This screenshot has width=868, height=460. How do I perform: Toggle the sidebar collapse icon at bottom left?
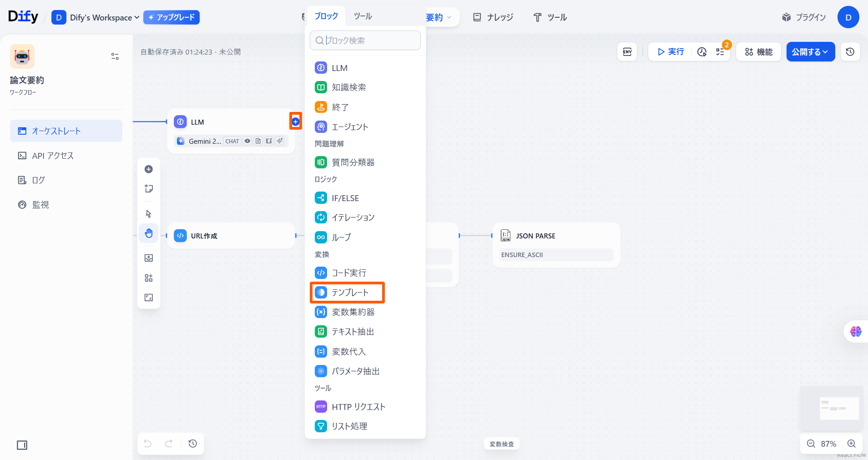pyautogui.click(x=22, y=445)
